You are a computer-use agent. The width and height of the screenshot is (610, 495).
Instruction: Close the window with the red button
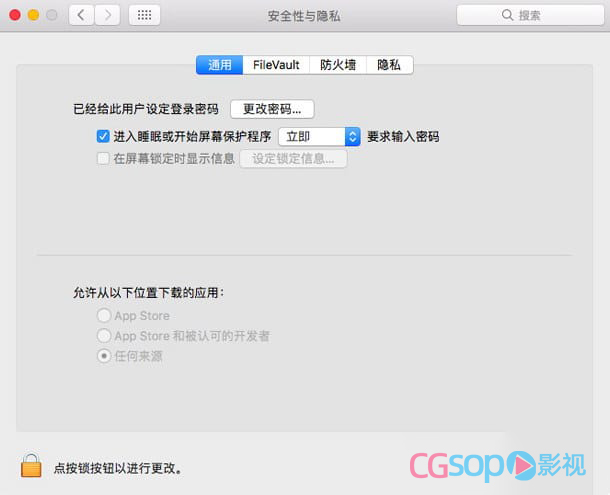coord(15,15)
